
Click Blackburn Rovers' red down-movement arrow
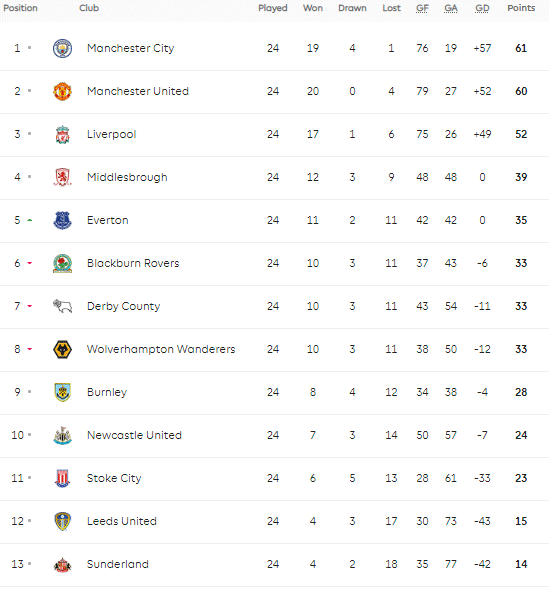(30, 263)
